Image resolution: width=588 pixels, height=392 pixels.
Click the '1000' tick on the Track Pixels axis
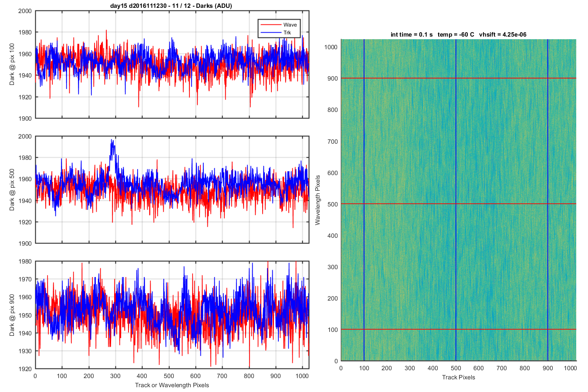point(571,368)
